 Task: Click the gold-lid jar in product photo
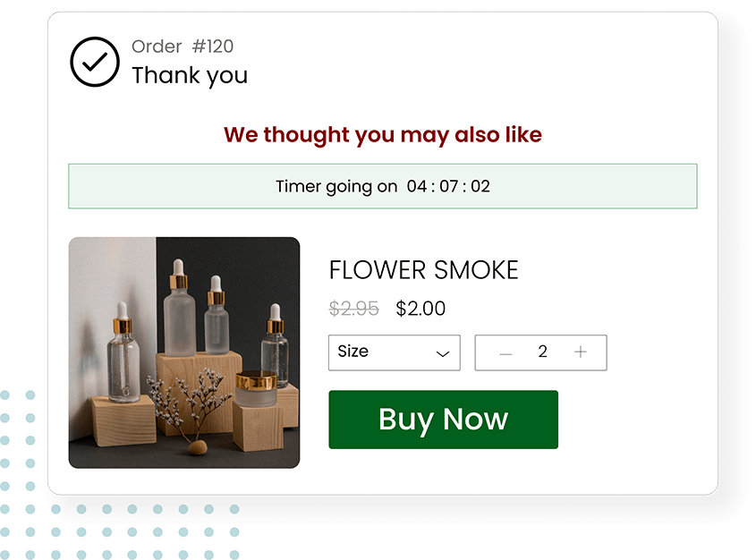[256, 388]
